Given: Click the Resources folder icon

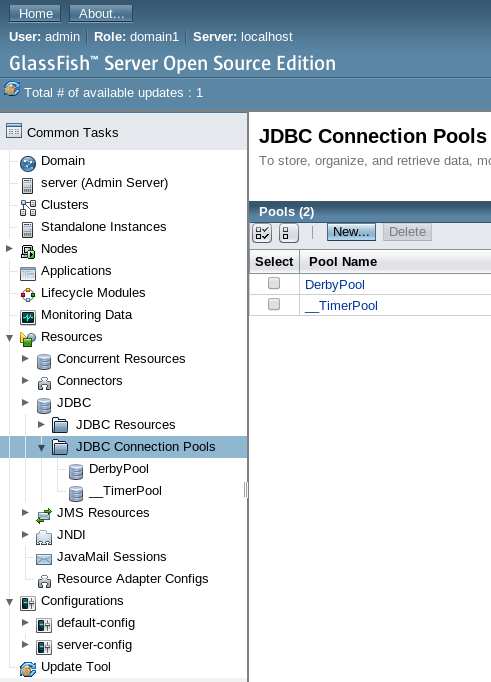Looking at the screenshot, I should pyautogui.click(x=28, y=339).
